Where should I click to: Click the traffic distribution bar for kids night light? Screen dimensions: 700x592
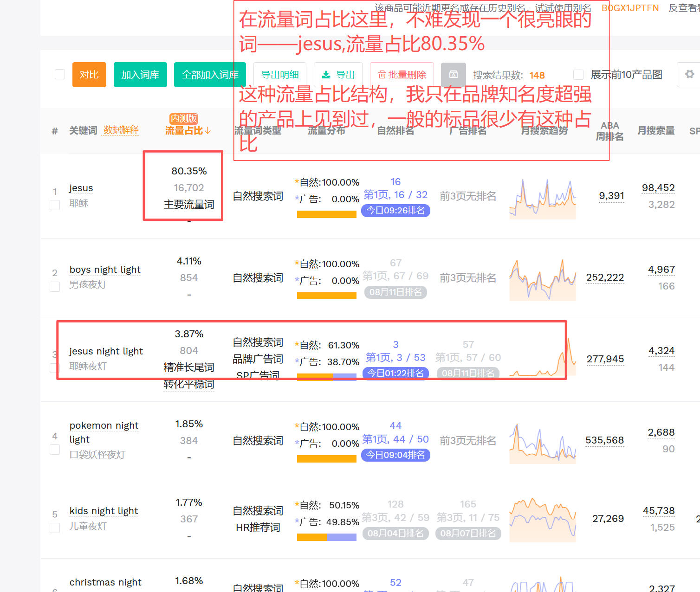(327, 537)
